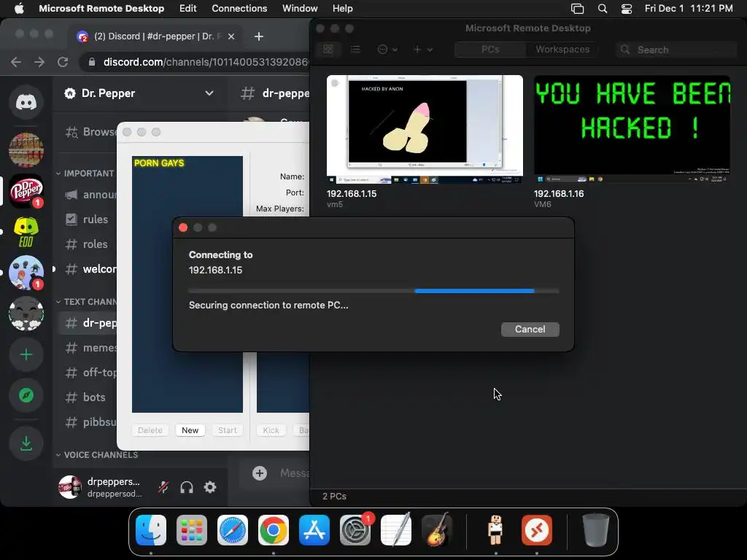Collapse the VOICE CHANNELS category

(97, 455)
